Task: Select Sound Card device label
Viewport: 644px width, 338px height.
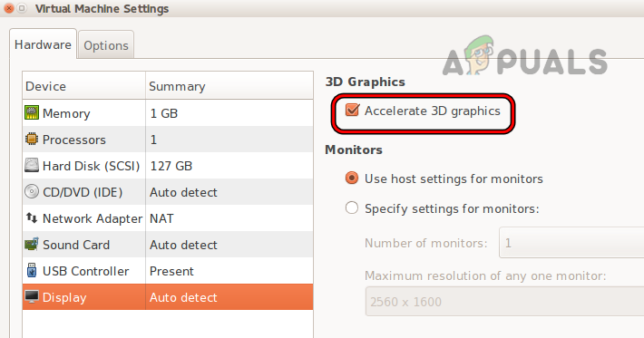Action: coord(76,245)
